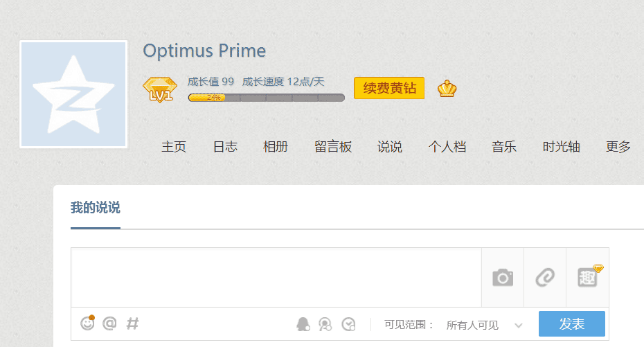
Task: Click the 续费黄钻 renew button
Action: click(x=389, y=88)
